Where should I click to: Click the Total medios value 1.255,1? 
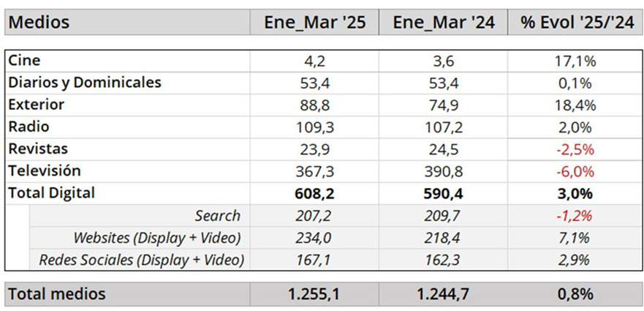click(x=315, y=294)
